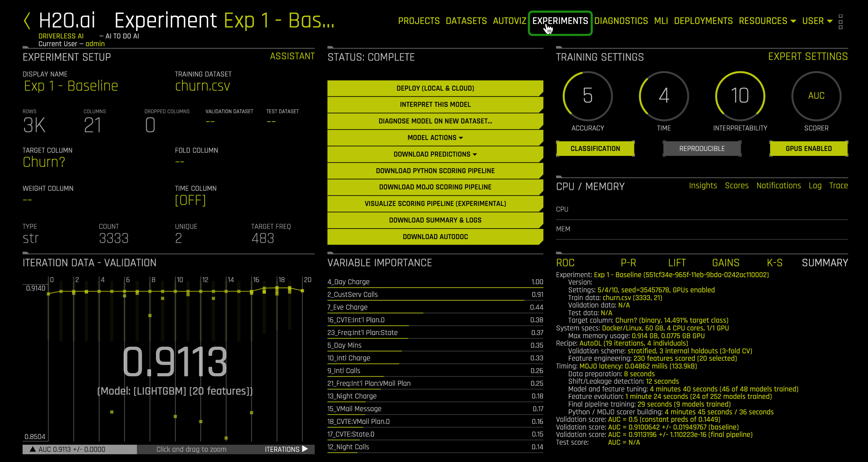Show the Trace panel
The width and height of the screenshot is (868, 462).
coord(838,186)
